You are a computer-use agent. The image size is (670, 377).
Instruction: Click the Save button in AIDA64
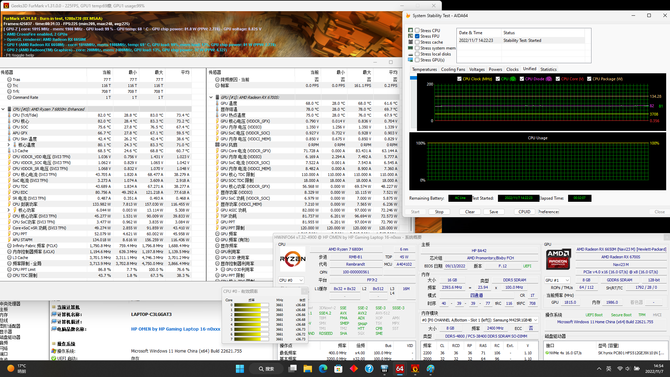point(494,212)
